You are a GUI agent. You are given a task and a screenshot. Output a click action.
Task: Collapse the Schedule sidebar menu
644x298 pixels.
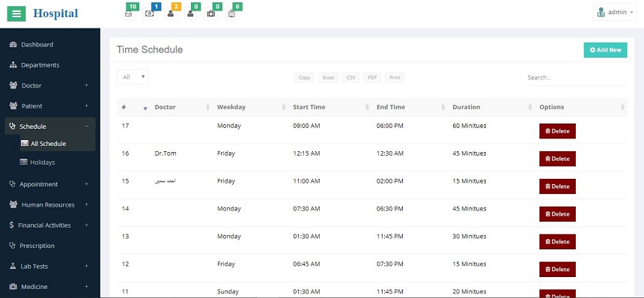[50, 127]
